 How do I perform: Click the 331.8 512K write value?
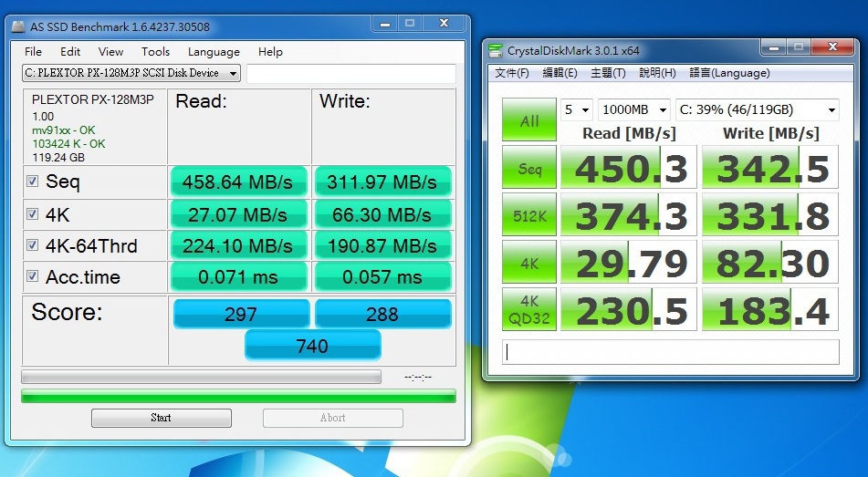coord(770,214)
